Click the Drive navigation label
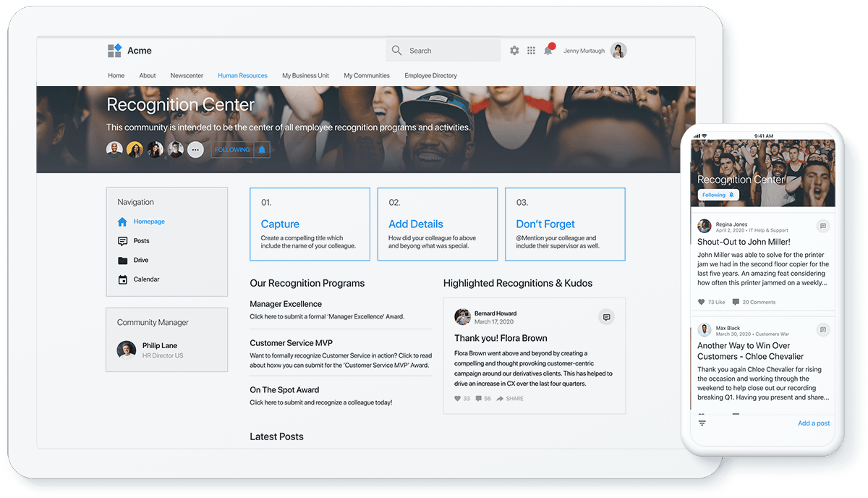 (x=141, y=261)
